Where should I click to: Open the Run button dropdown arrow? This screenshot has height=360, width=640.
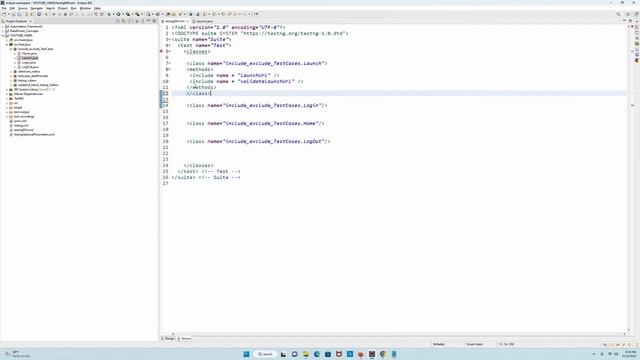click(x=122, y=14)
